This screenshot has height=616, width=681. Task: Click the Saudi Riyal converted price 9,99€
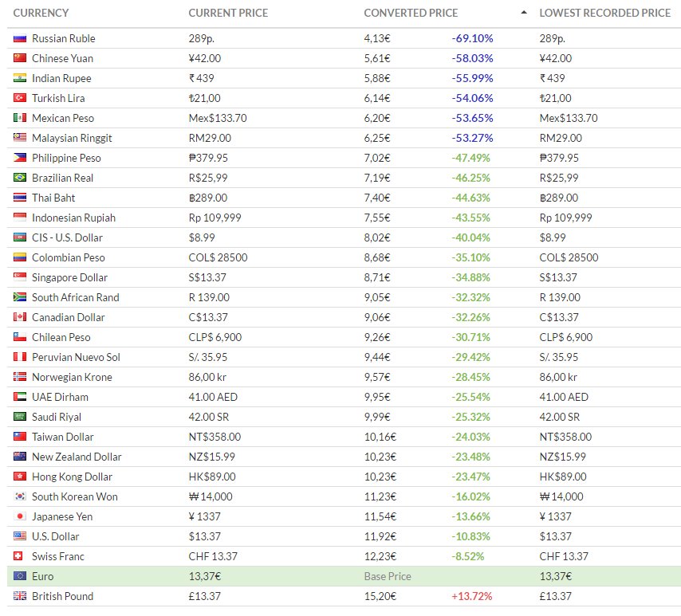click(x=377, y=418)
